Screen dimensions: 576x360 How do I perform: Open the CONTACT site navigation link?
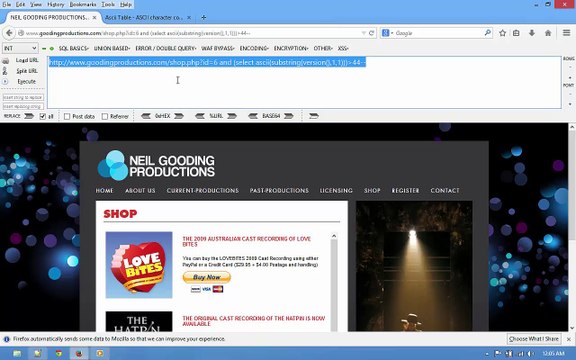point(445,190)
